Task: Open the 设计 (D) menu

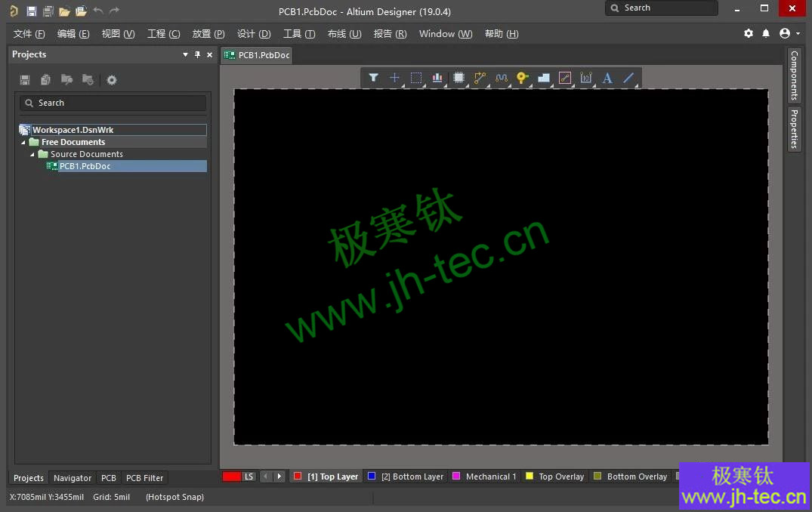Action: (254, 34)
